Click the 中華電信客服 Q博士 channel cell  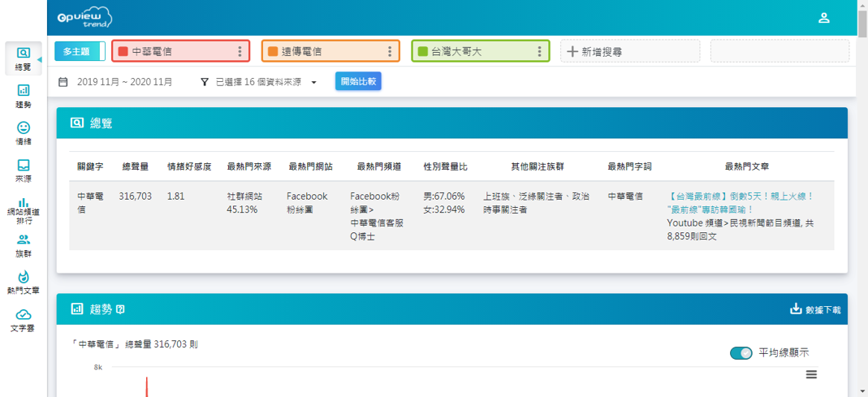point(377,216)
